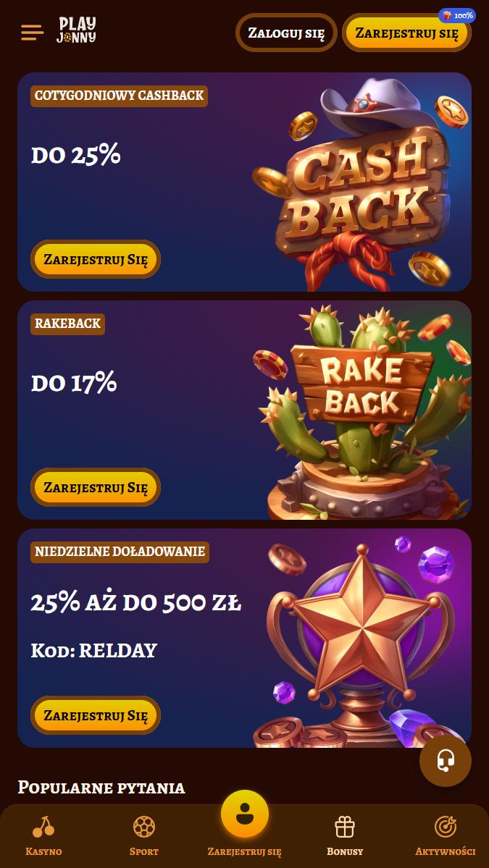Tap the center profile register icon
Screen dimensions: 489x868
coord(244,814)
